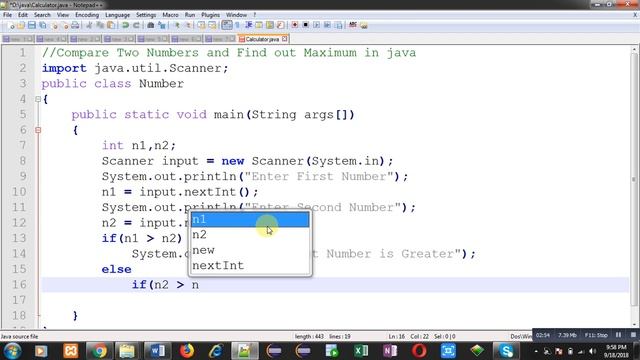Show hidden system tray icons arrow
640x360 pixels.
click(536, 351)
